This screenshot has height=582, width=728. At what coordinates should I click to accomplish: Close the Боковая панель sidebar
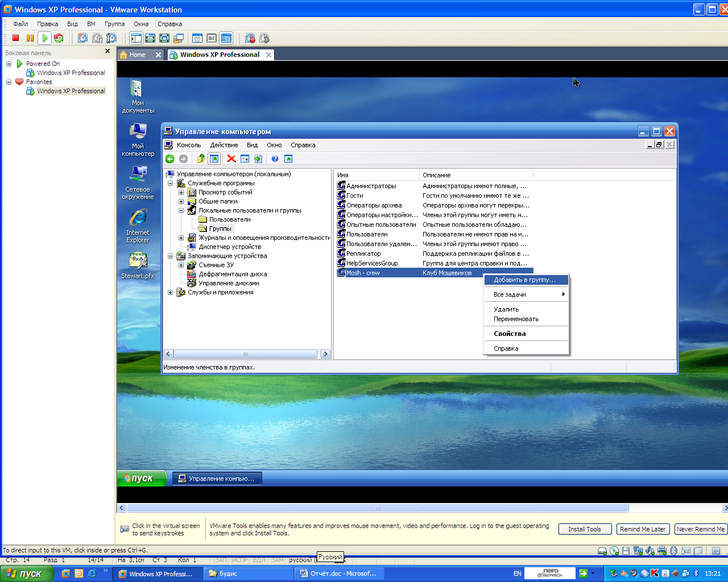pos(107,51)
